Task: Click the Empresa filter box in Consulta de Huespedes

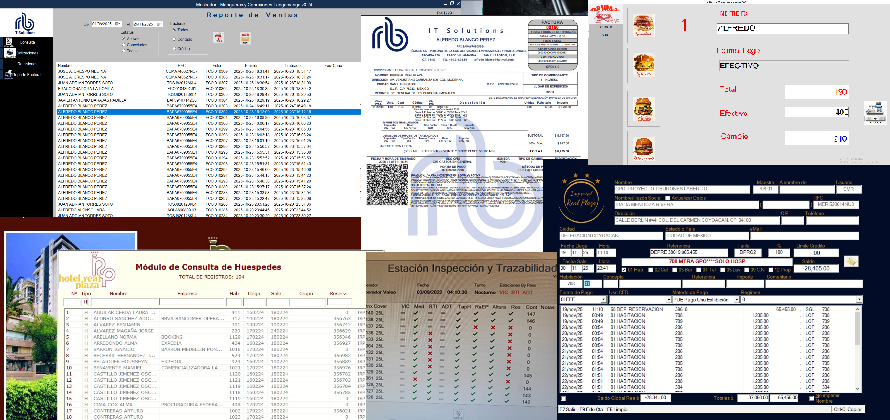Action: pyautogui.click(x=193, y=303)
